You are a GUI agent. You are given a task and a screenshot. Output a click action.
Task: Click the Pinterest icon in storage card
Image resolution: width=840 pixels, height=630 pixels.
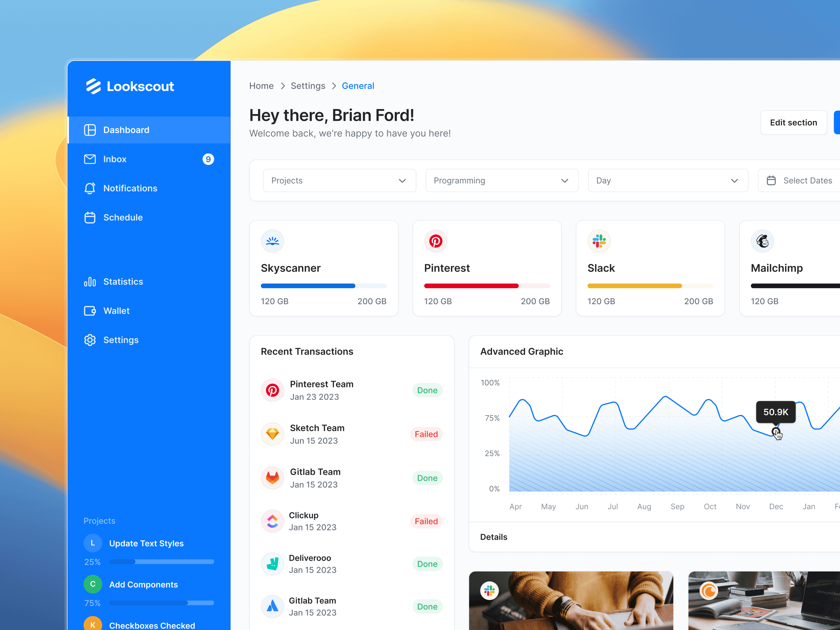[x=436, y=241]
